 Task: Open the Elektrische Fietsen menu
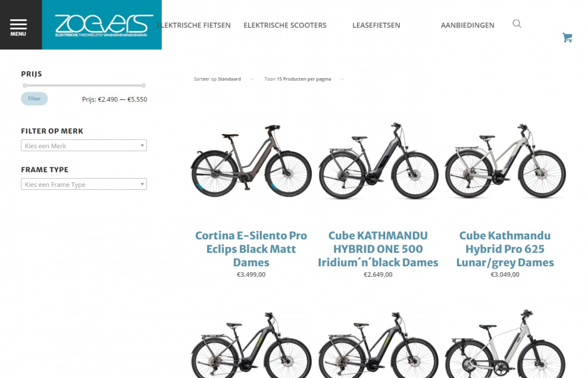[193, 25]
